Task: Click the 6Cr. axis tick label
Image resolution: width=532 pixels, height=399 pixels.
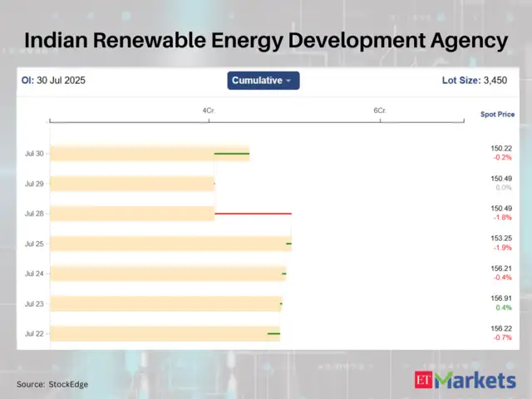Action: 380,111
